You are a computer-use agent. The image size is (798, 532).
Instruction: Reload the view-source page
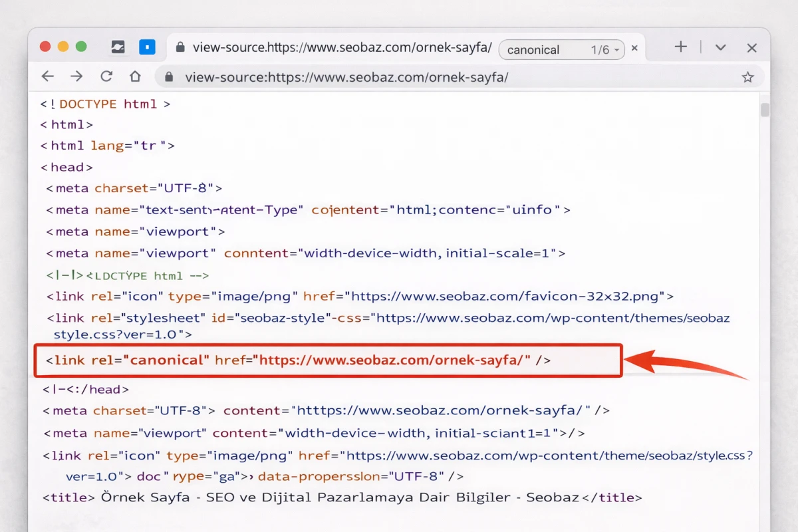click(x=106, y=76)
